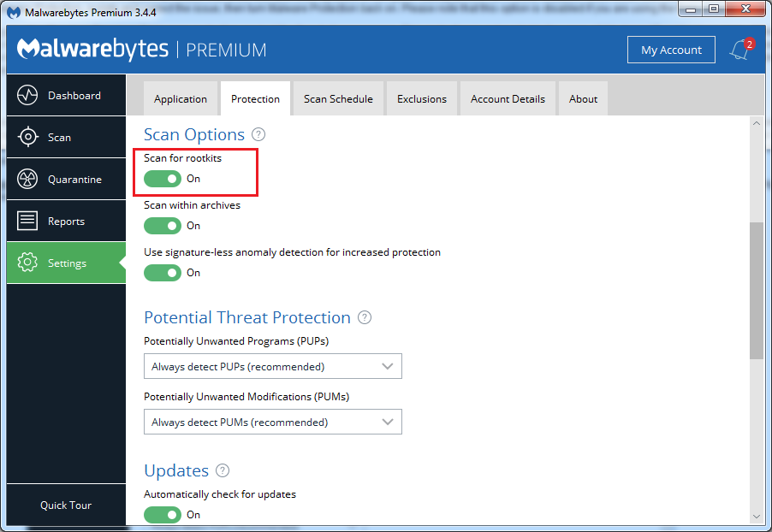The image size is (772, 532).
Task: Open notifications bell with badge
Action: 739,50
